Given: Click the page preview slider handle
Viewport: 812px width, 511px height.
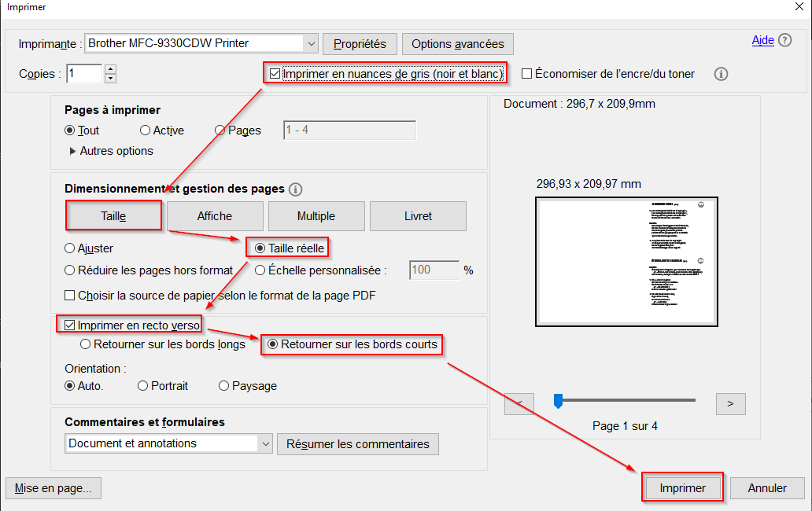Looking at the screenshot, I should (558, 401).
